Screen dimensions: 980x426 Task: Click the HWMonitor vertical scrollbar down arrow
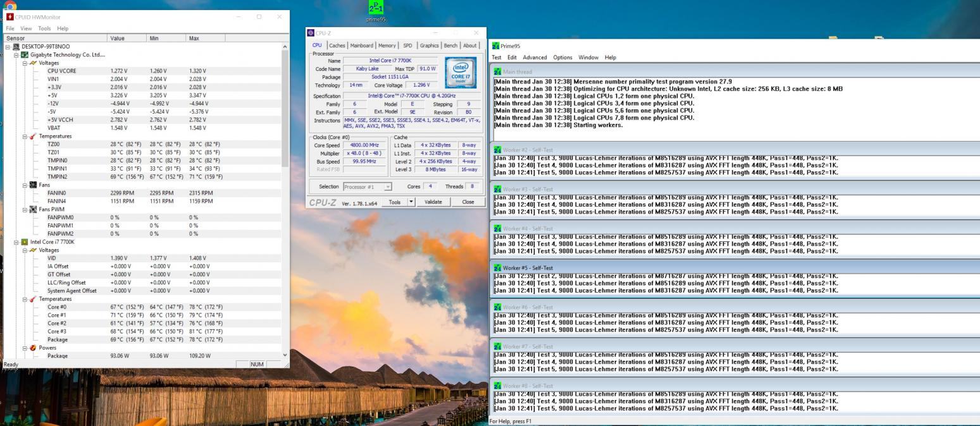pos(285,355)
